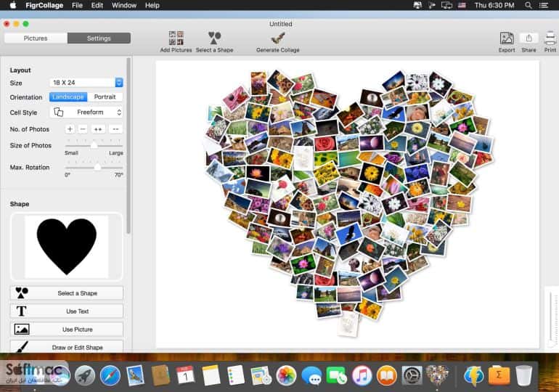The width and height of the screenshot is (559, 392).
Task: Remove many photos with the double-minus button
Action: (115, 129)
